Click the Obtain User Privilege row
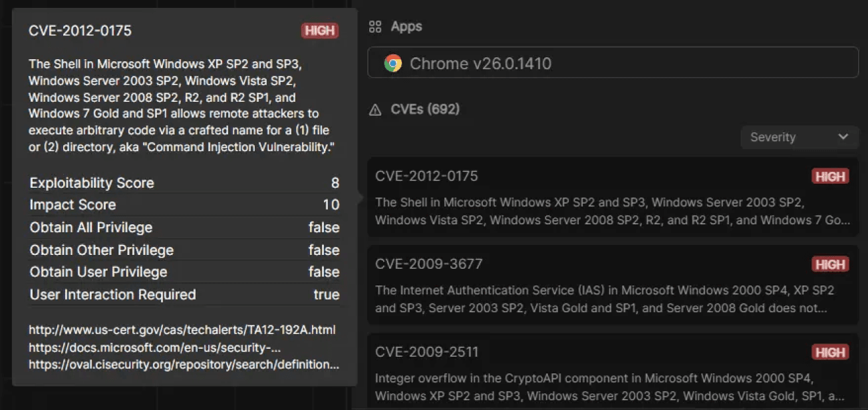868x410 pixels. pyautogui.click(x=184, y=272)
